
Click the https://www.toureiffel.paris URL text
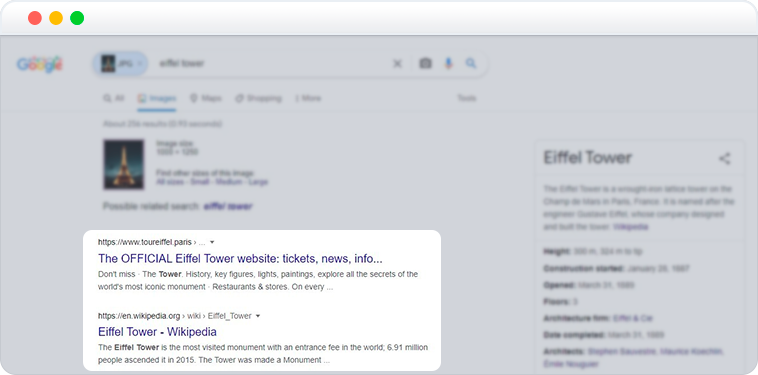tap(145, 242)
